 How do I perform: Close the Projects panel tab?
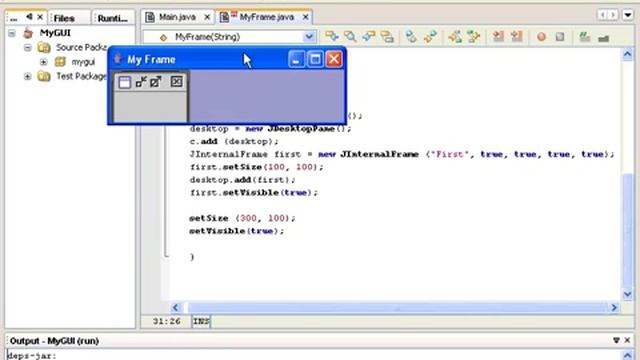[x=40, y=17]
